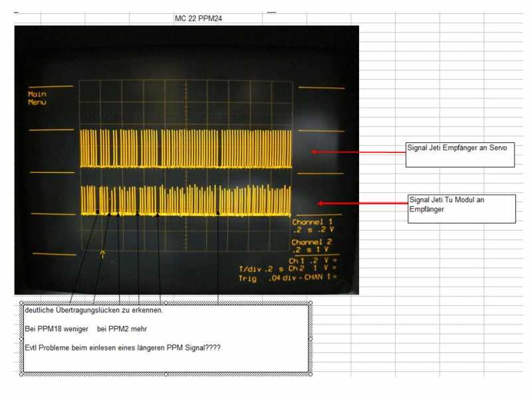The width and height of the screenshot is (532, 399).
Task: Select the 'MC 22 PPM24' title cell
Action: tap(198, 19)
